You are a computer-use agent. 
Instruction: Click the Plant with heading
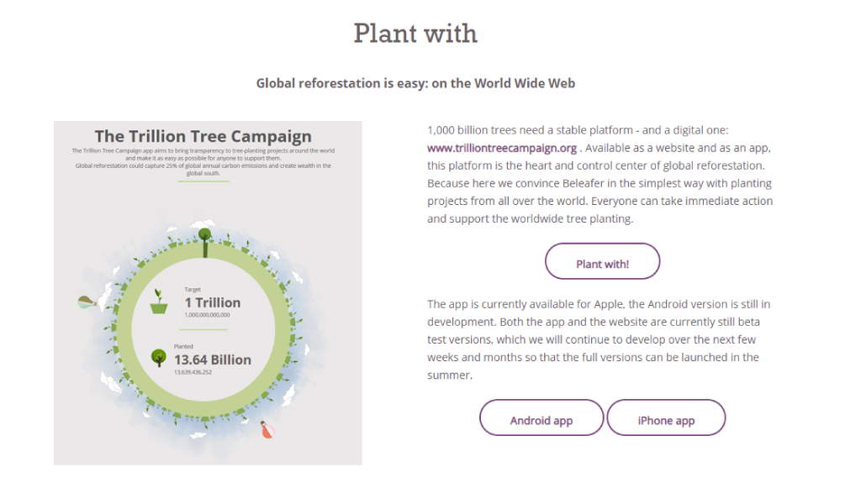tap(415, 34)
